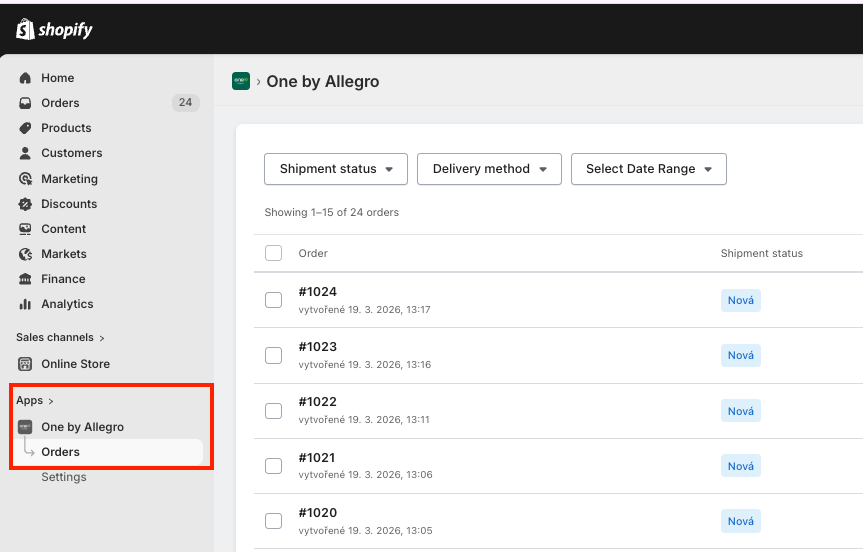
Task: Open Analytics in the sidebar
Action: point(67,304)
